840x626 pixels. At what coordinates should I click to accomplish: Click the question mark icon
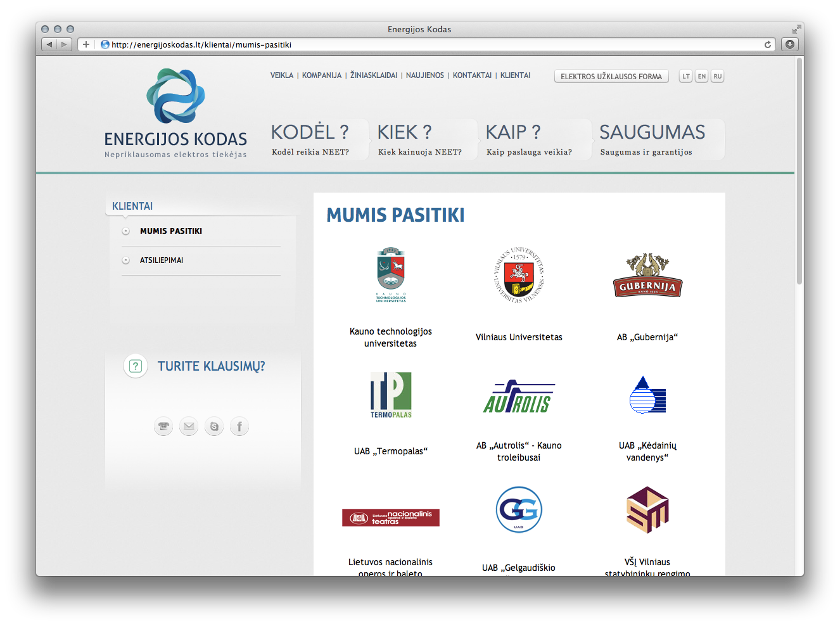[x=136, y=366]
